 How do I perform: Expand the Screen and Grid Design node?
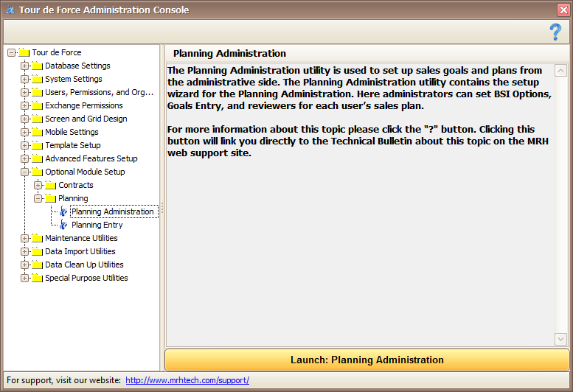(24, 119)
